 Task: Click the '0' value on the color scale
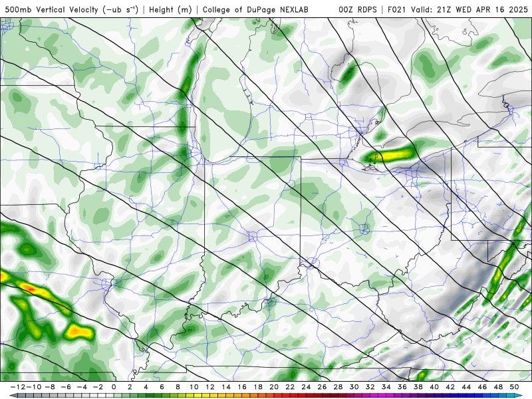coord(114,387)
